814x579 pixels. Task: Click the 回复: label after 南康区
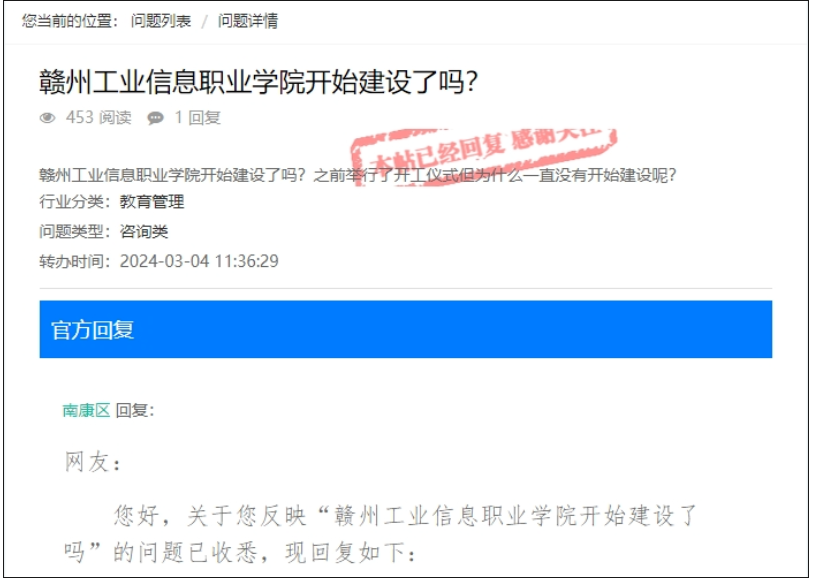pos(135,410)
